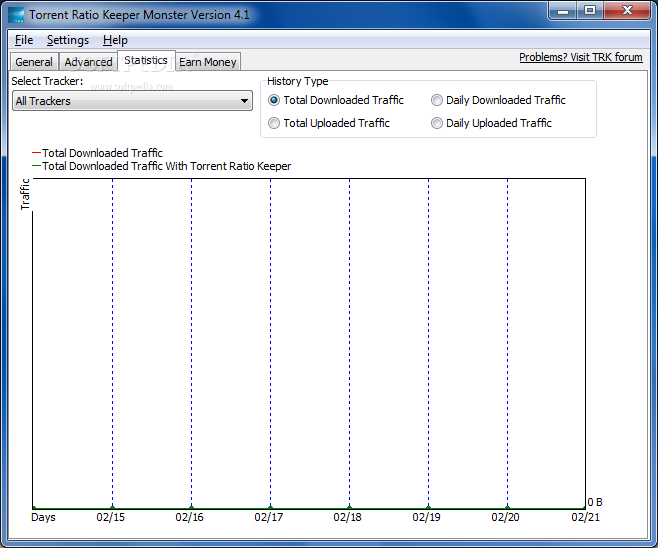This screenshot has height=548, width=658.
Task: Click the 02/16 date label on chart axis
Action: pyautogui.click(x=190, y=517)
